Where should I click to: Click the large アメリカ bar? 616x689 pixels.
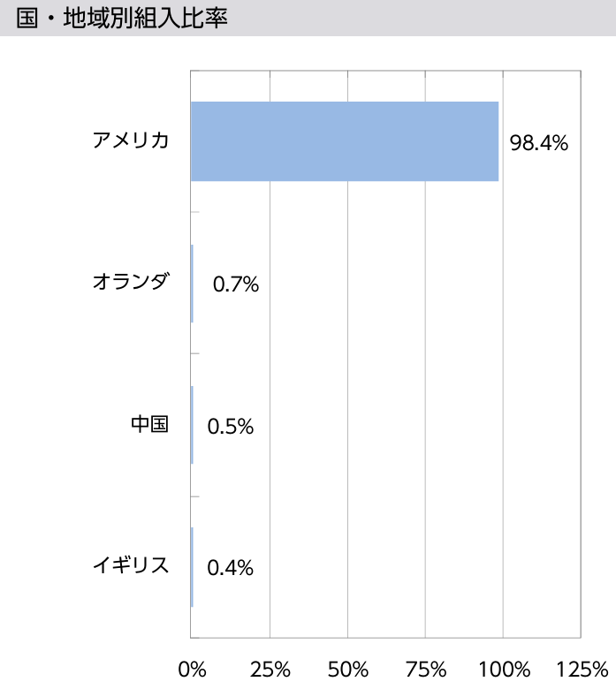(x=345, y=141)
